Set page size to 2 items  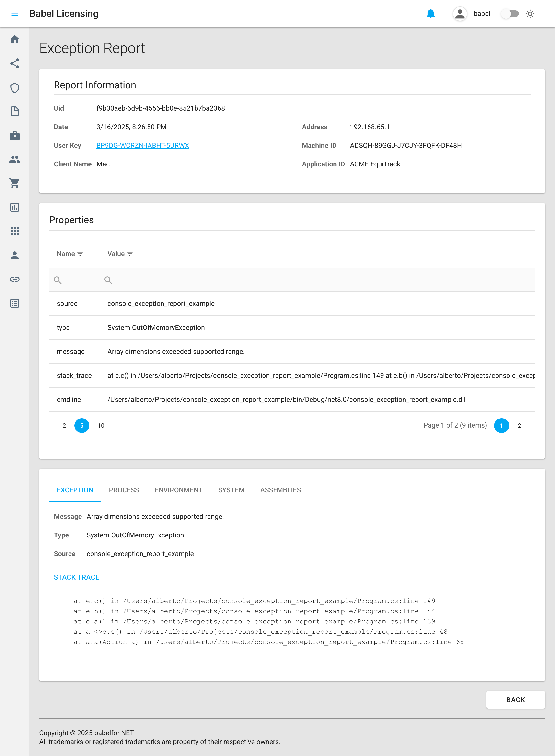tap(64, 426)
